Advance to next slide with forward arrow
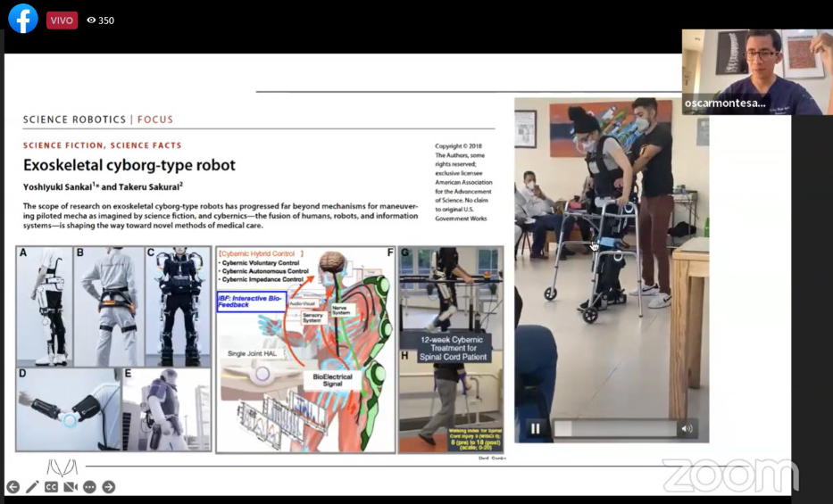Image resolution: width=833 pixels, height=504 pixels. point(108,486)
